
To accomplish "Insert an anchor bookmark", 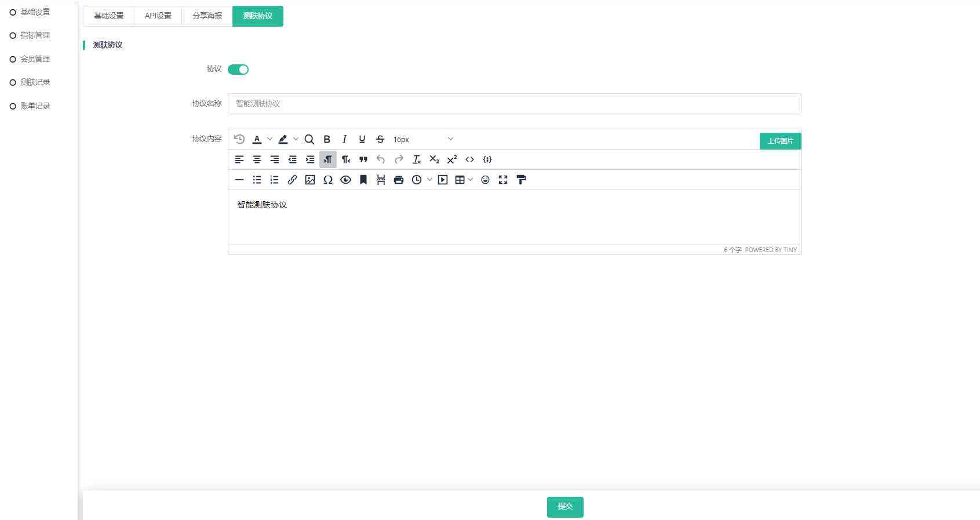I will coord(363,180).
